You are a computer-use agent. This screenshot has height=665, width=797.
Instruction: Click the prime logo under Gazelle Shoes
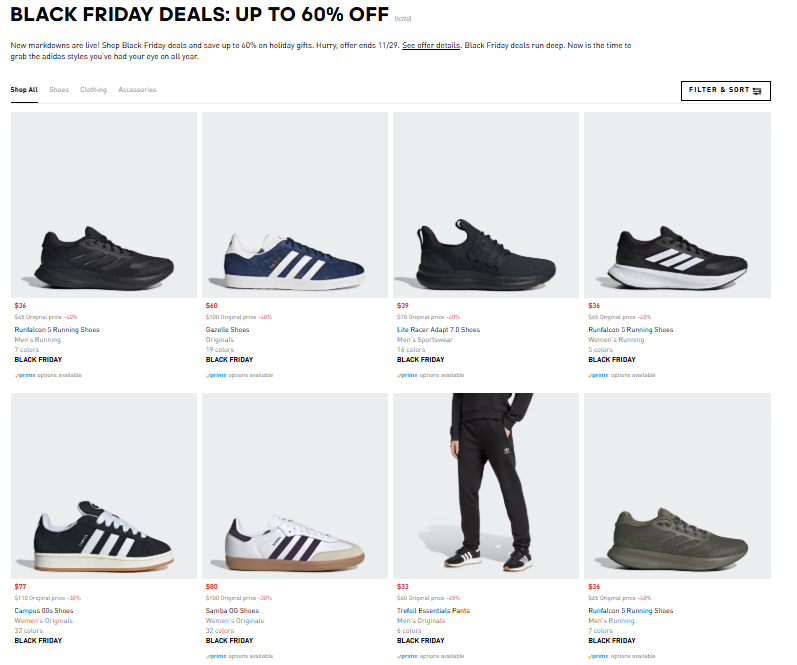click(213, 375)
